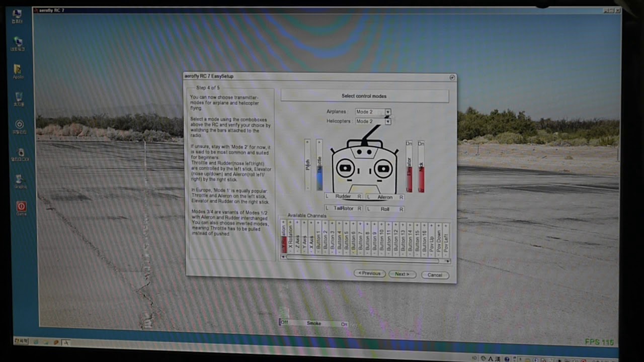Select the Button 11 channel
This screenshot has height=362, width=644.
(x=389, y=239)
